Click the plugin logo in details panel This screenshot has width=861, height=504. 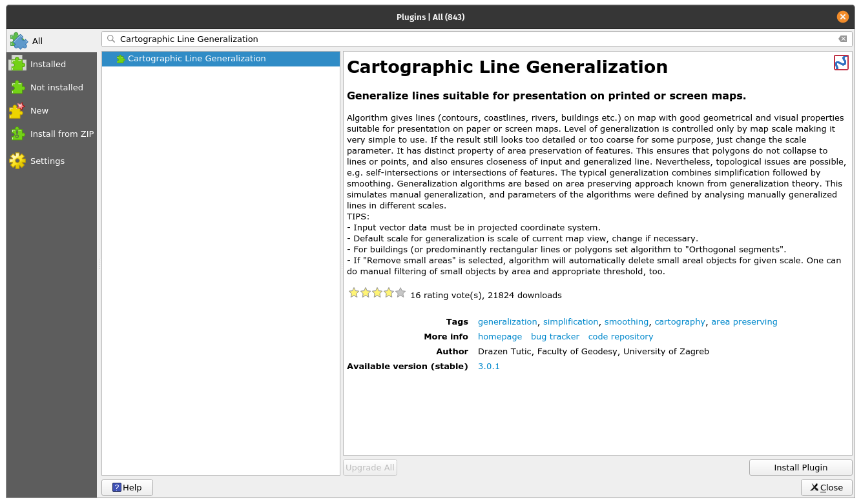[841, 63]
